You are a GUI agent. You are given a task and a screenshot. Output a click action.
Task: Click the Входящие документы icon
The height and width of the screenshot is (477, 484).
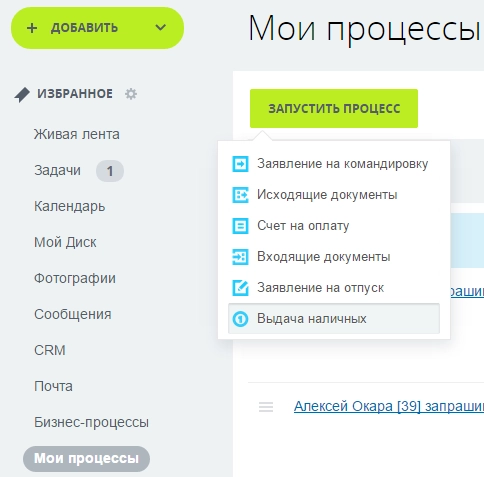pos(240,257)
